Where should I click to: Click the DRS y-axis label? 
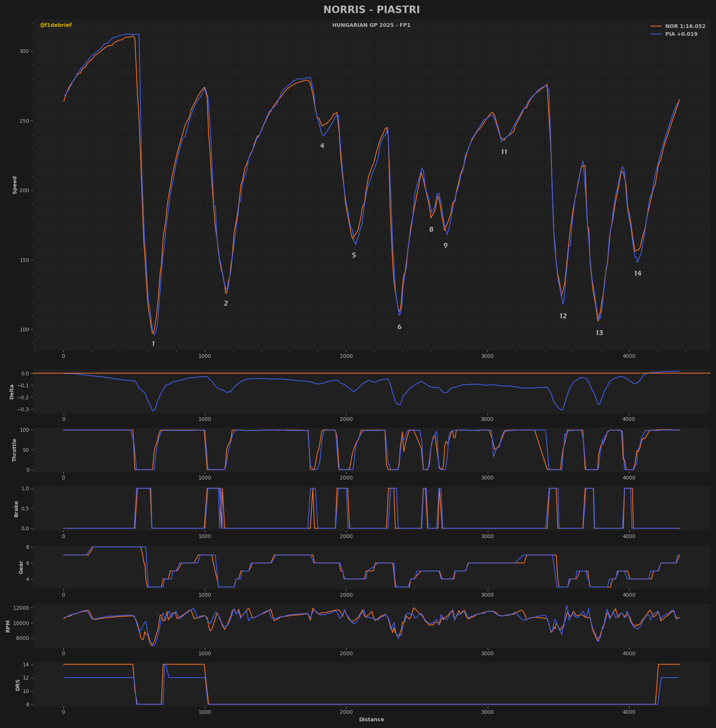point(18,685)
